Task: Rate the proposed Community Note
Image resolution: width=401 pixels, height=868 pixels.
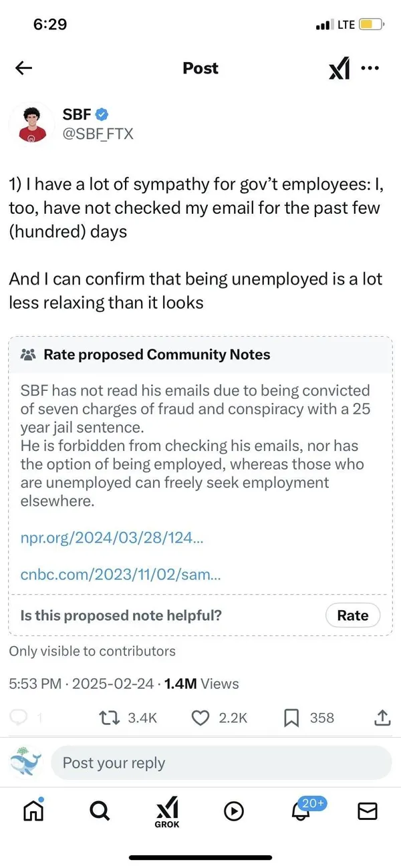Action: coord(352,615)
